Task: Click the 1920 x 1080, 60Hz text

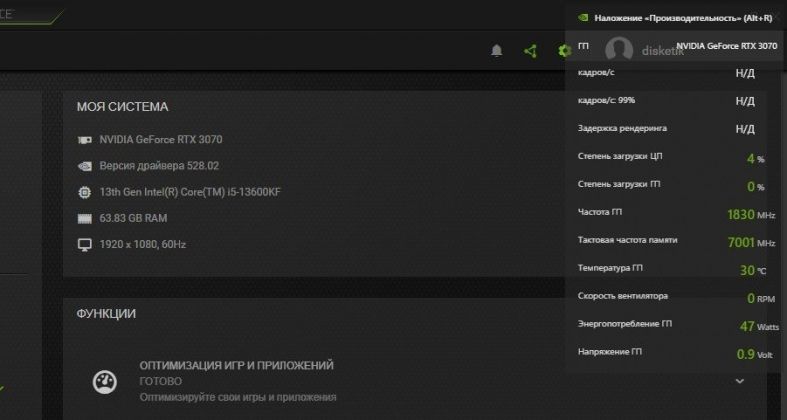Action: pyautogui.click(x=143, y=244)
